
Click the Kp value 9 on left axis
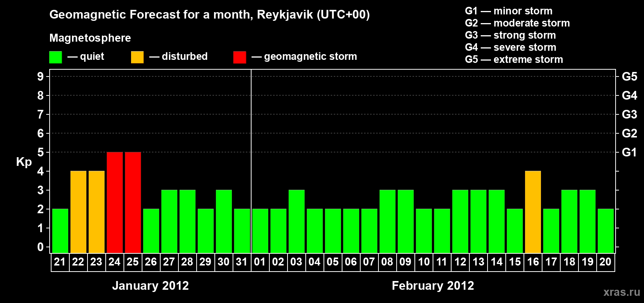click(x=41, y=77)
